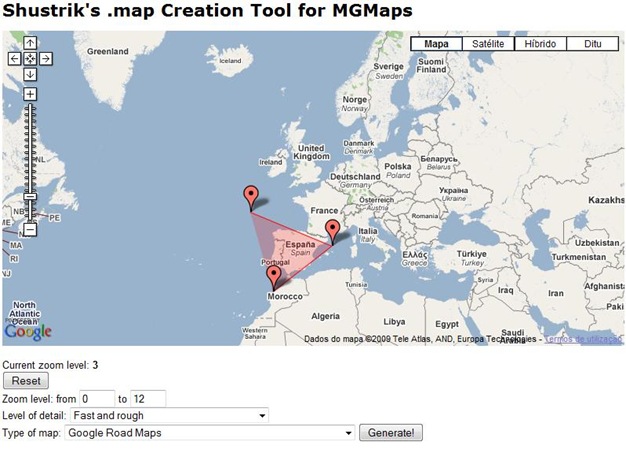Viewport: 626px width, 453px height.
Task: Click the 'Polska' map label
Action: coord(398,166)
